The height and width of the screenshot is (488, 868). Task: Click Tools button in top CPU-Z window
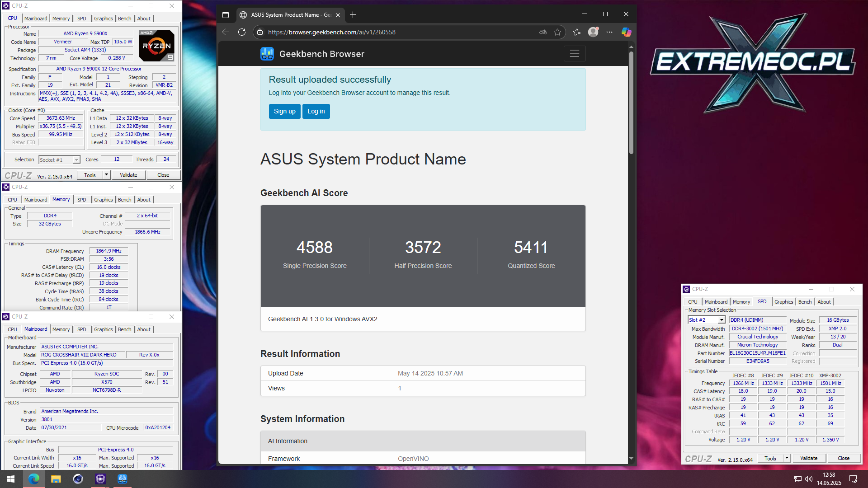[90, 175]
